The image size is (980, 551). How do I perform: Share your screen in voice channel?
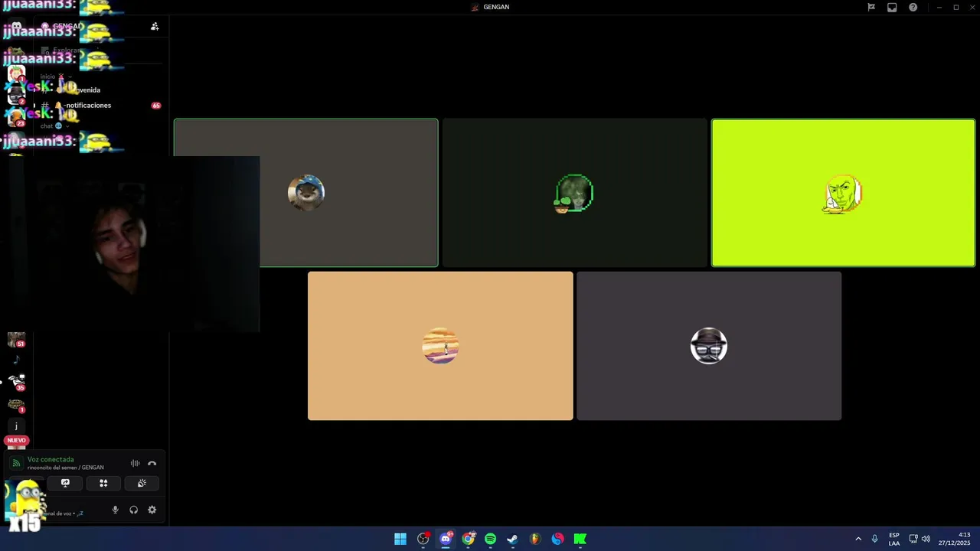(x=65, y=483)
